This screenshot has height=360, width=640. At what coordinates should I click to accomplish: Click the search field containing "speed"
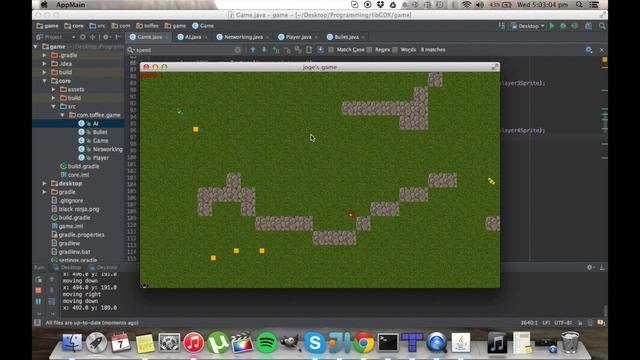click(184, 50)
